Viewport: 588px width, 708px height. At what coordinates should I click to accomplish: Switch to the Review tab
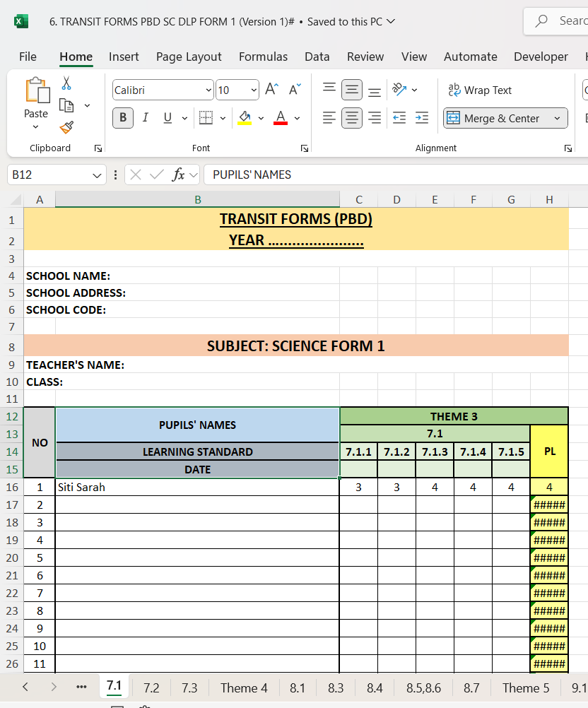(365, 57)
